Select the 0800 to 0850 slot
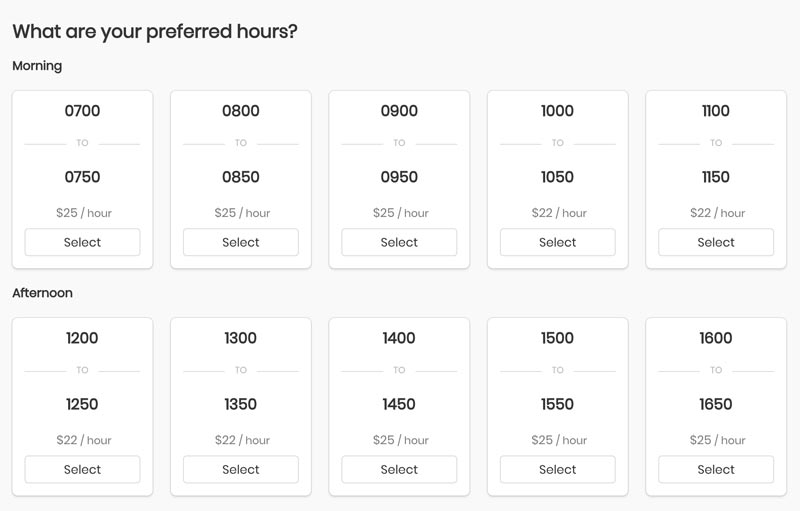800x511 pixels. click(241, 242)
